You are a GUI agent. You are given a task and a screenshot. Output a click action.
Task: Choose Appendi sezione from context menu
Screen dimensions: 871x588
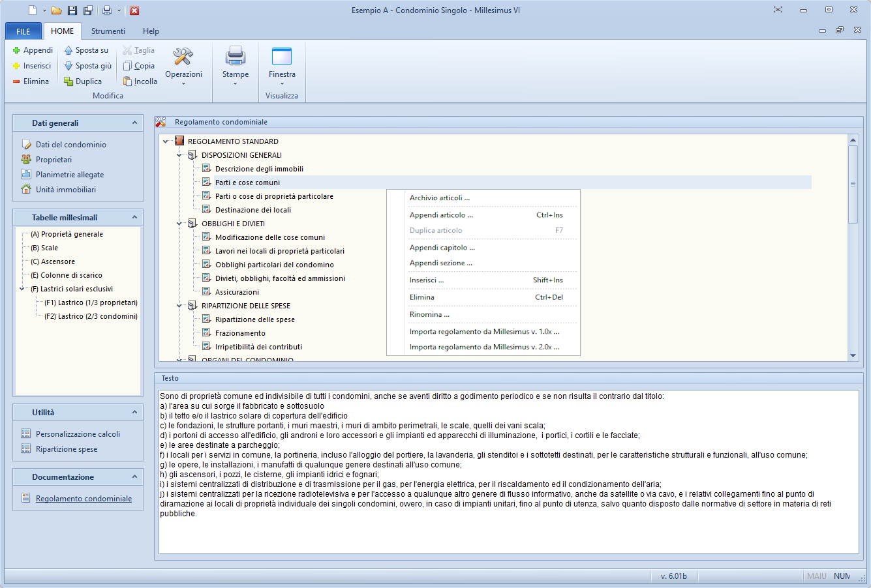483,263
